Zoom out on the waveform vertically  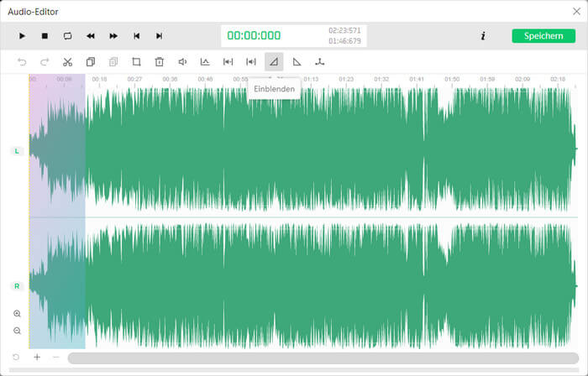pos(17,331)
